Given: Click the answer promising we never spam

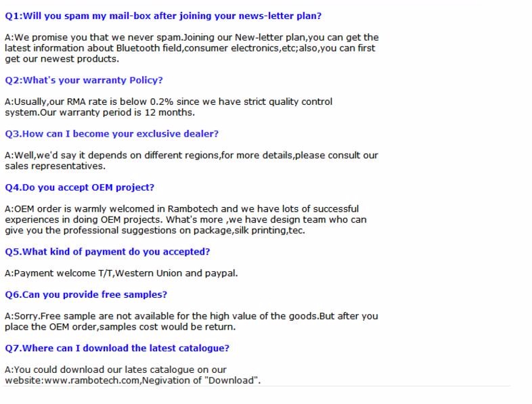Looking at the screenshot, I should 192,48.
